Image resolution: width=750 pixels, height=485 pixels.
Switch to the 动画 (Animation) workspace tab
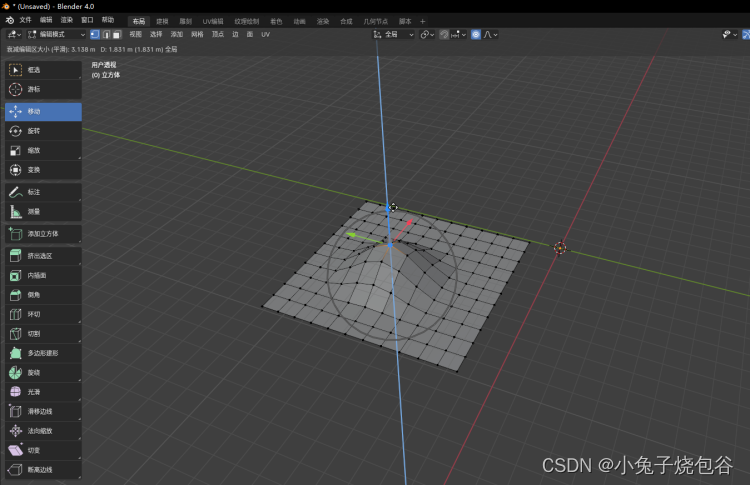pos(299,22)
